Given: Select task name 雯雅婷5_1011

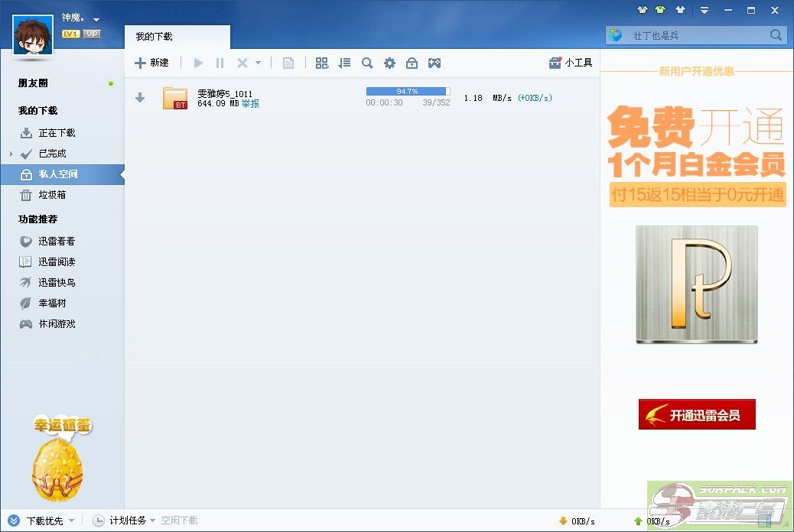Looking at the screenshot, I should [225, 94].
